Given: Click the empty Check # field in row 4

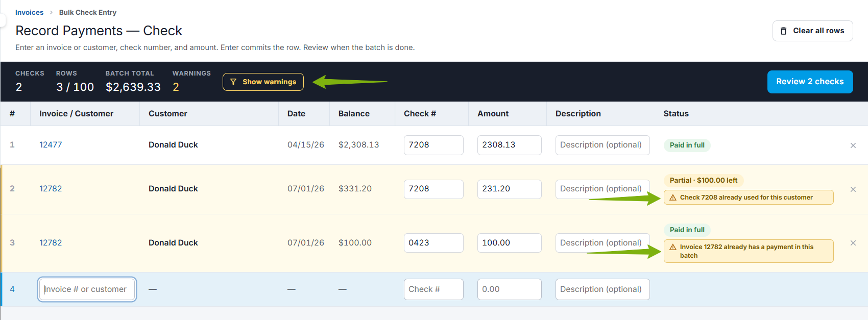Looking at the screenshot, I should 433,289.
